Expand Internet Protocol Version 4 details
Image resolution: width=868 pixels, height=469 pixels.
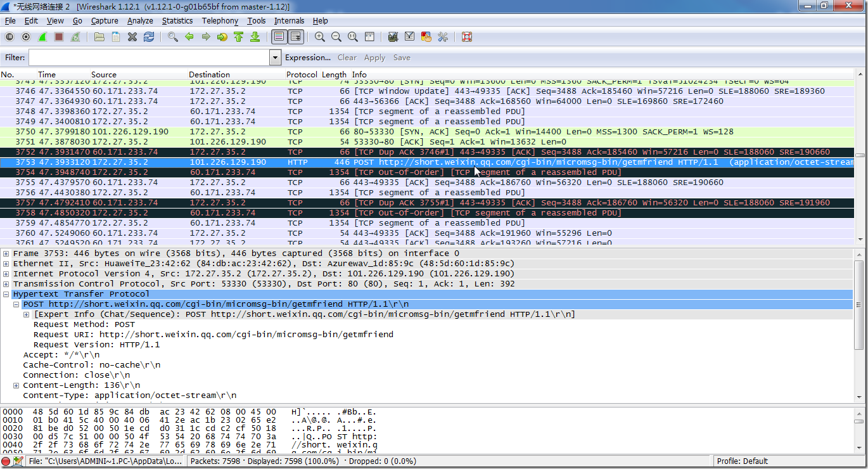pos(6,274)
